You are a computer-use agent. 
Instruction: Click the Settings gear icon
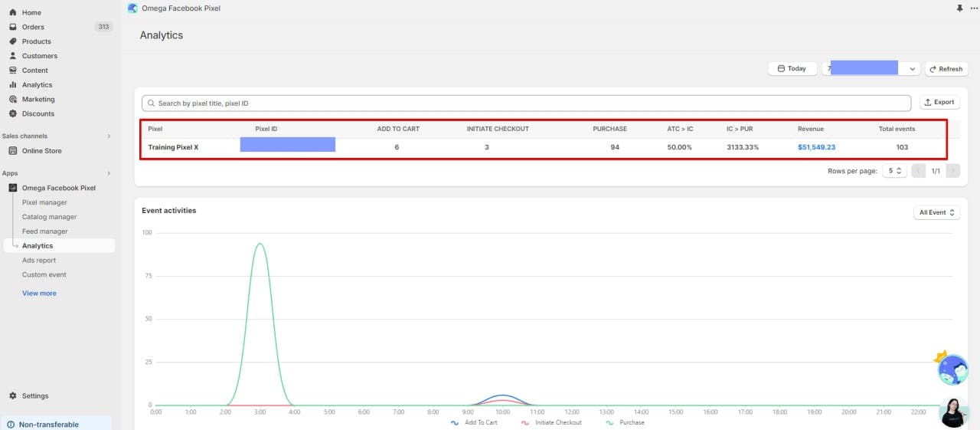pyautogui.click(x=13, y=396)
